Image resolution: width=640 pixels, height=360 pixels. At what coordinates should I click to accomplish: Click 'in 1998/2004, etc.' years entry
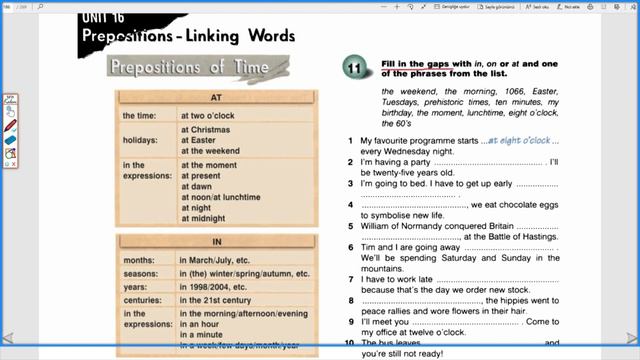[x=213, y=287]
